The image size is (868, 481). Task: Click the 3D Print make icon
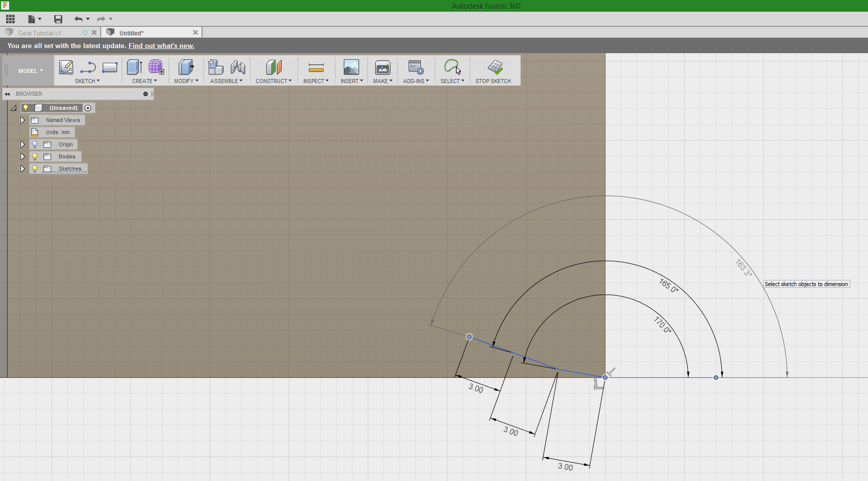click(383, 67)
